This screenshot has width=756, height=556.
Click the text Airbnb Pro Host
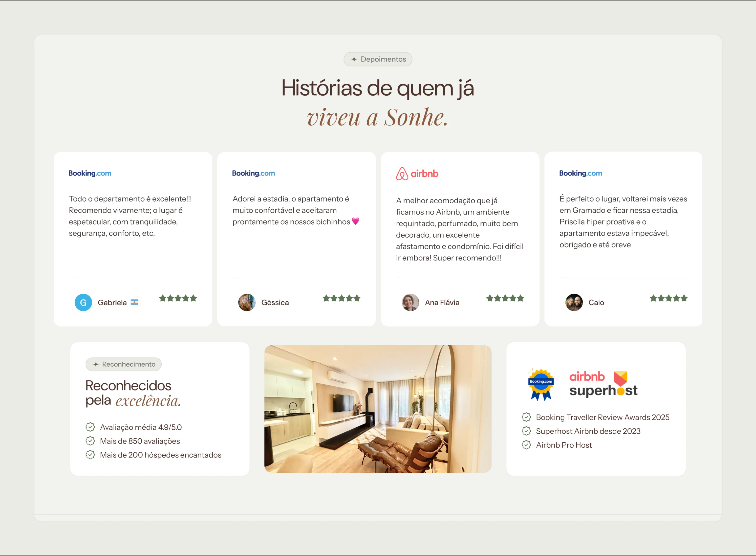[564, 445]
